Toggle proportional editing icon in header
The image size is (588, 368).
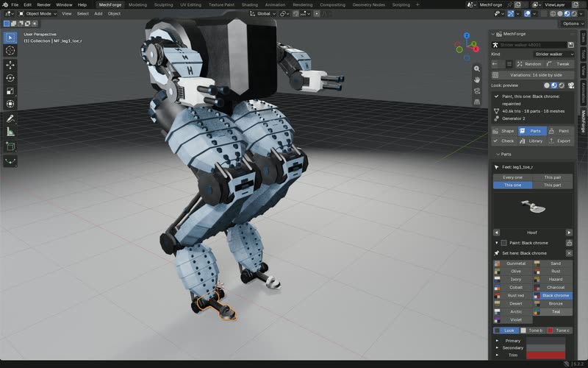tap(317, 13)
